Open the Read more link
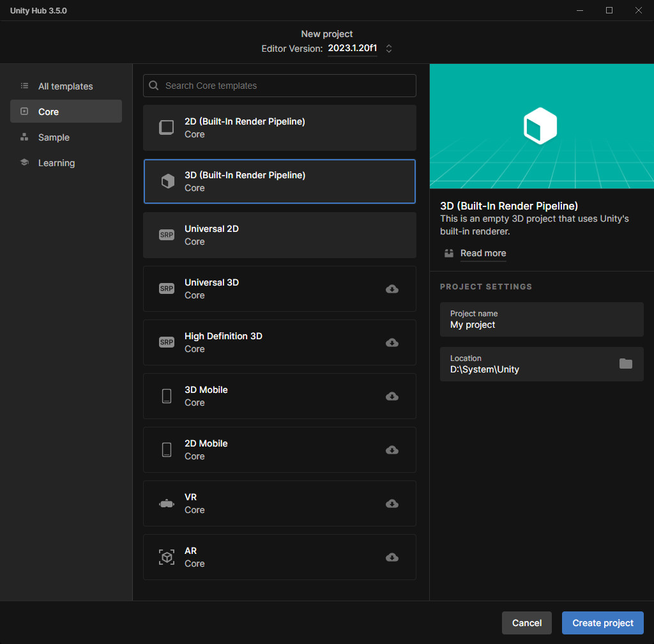The width and height of the screenshot is (654, 644). (x=483, y=253)
